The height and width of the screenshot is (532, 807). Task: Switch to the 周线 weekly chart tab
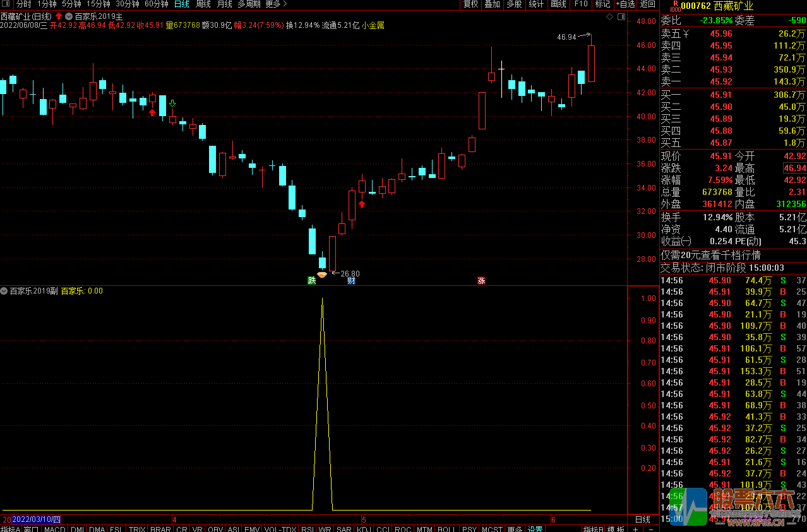point(203,4)
